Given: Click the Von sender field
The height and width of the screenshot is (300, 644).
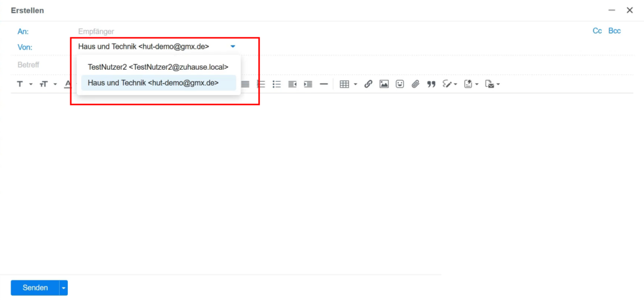Looking at the screenshot, I should (156, 47).
